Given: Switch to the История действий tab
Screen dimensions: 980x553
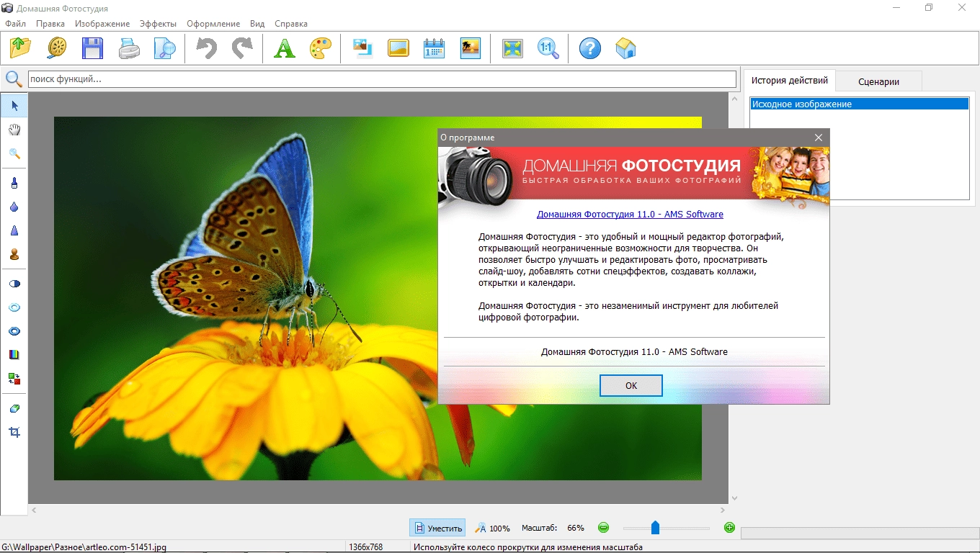Looking at the screenshot, I should pyautogui.click(x=790, y=81).
